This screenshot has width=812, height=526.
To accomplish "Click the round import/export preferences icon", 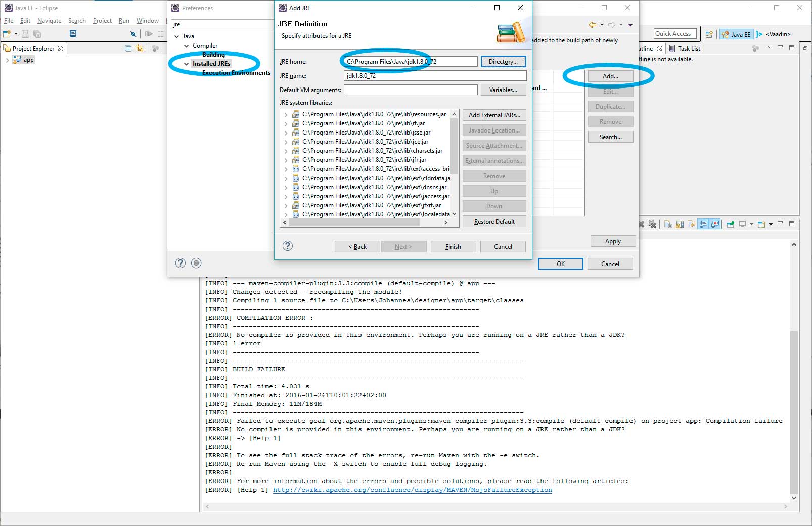I will pyautogui.click(x=197, y=263).
